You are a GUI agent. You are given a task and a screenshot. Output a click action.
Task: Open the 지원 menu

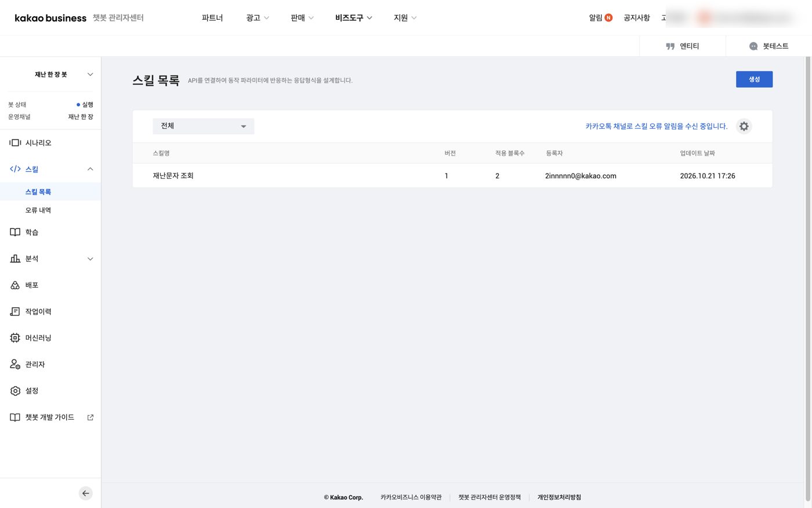click(405, 18)
